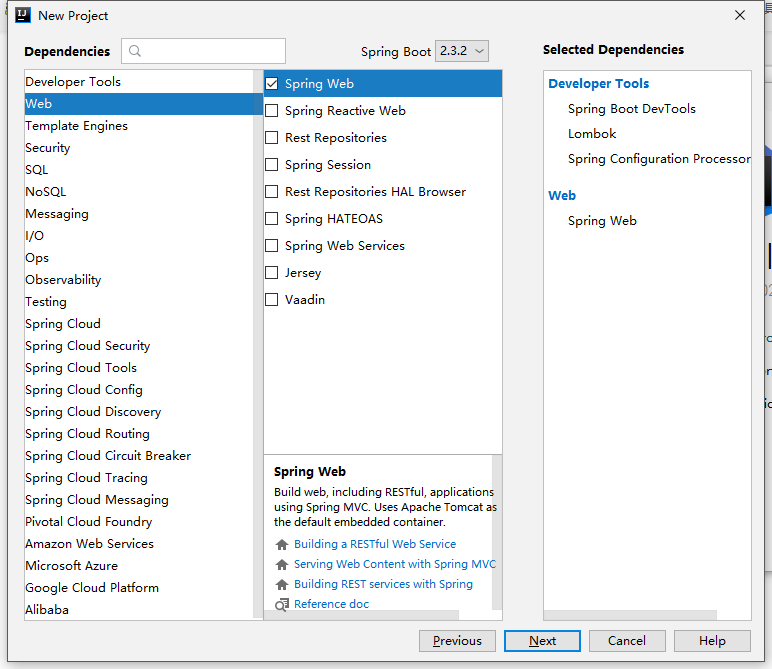Uncheck the Spring Web checkbox
This screenshot has width=772, height=669.
tap(272, 84)
